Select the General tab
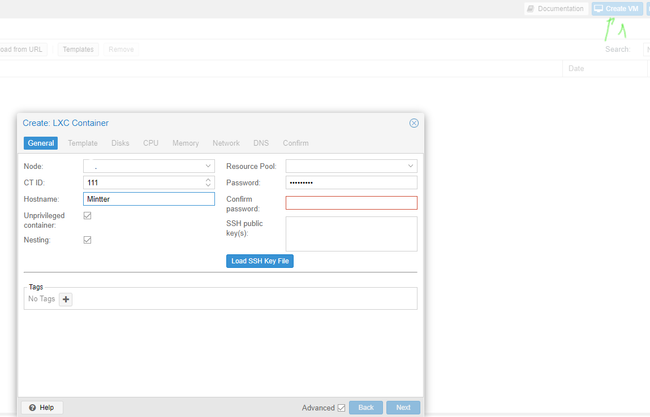This screenshot has height=417, width=650. [x=41, y=143]
